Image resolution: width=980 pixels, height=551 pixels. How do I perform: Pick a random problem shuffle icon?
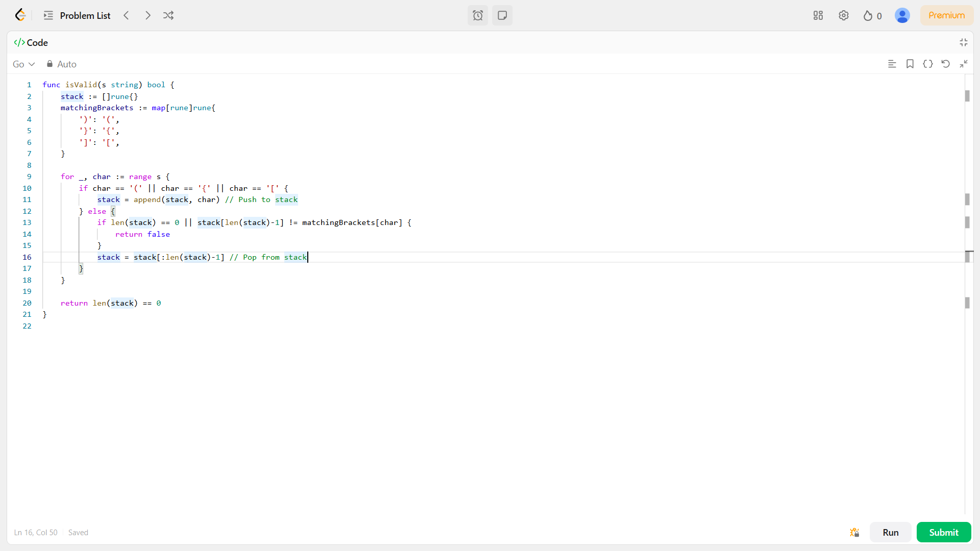pos(168,15)
